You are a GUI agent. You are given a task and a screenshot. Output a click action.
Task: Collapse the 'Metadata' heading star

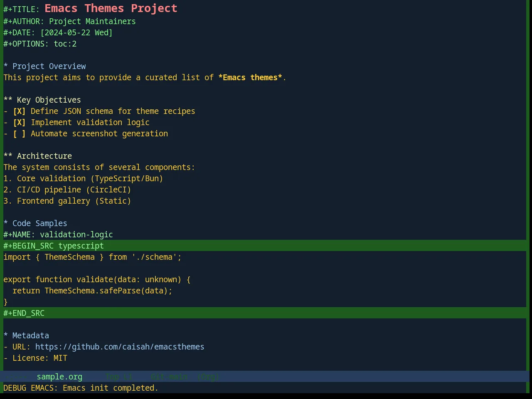[x=6, y=336]
